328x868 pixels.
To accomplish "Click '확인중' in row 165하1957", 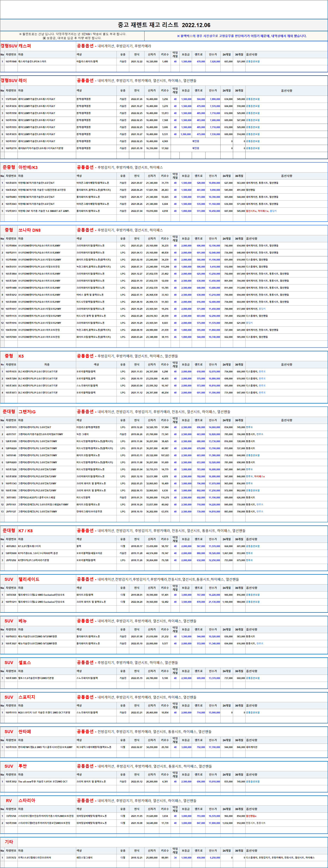I will [x=195, y=141].
